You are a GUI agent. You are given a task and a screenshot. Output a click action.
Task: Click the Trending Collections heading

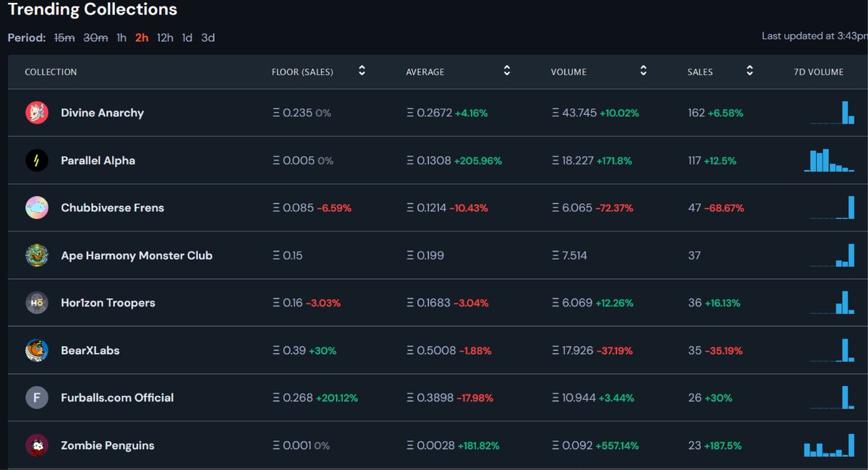tap(93, 10)
